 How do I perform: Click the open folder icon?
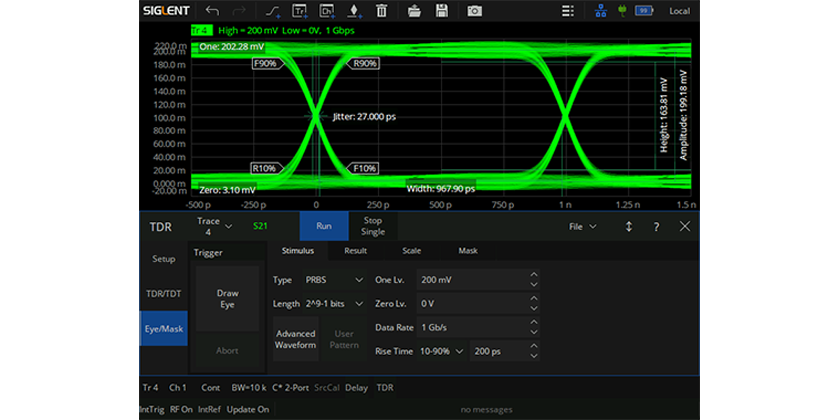coord(415,11)
